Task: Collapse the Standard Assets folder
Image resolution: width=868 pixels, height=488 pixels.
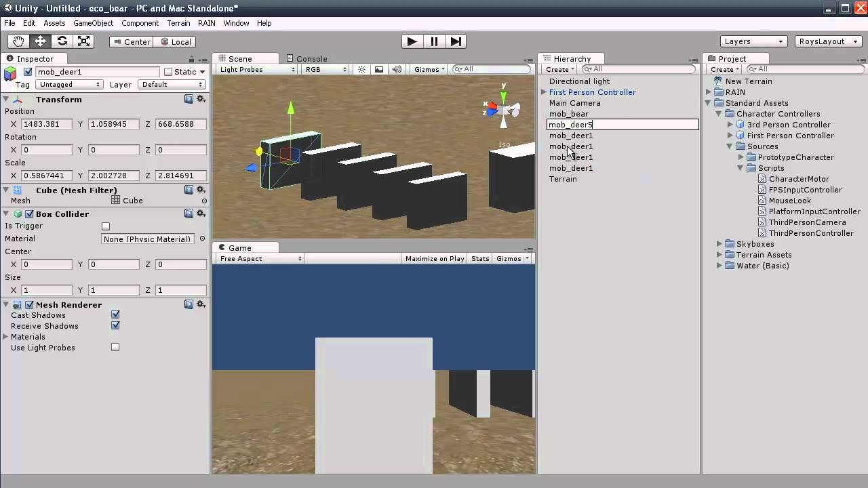Action: click(x=709, y=103)
